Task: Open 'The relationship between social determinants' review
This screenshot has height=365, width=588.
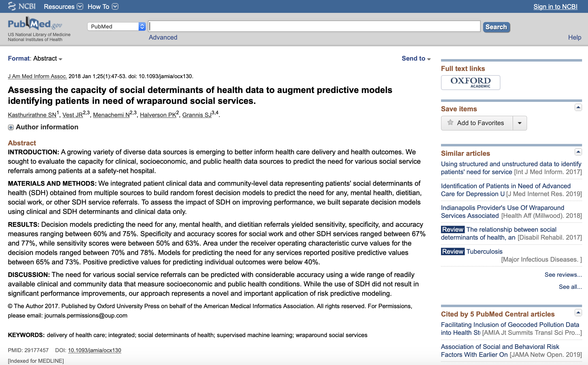Action: click(x=499, y=233)
